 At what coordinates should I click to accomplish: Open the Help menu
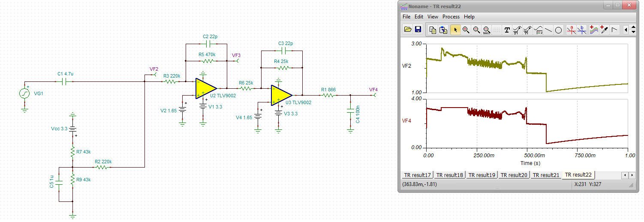coord(469,17)
